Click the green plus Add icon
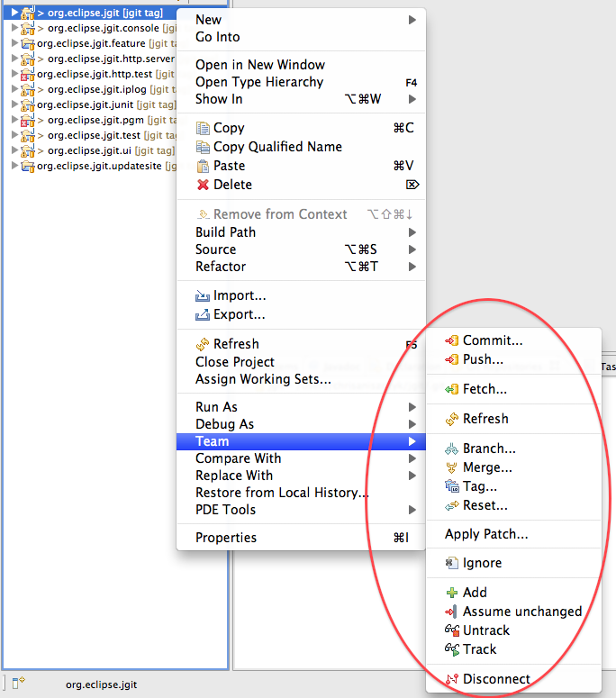Viewport: 616px width, 698px height. (x=451, y=593)
